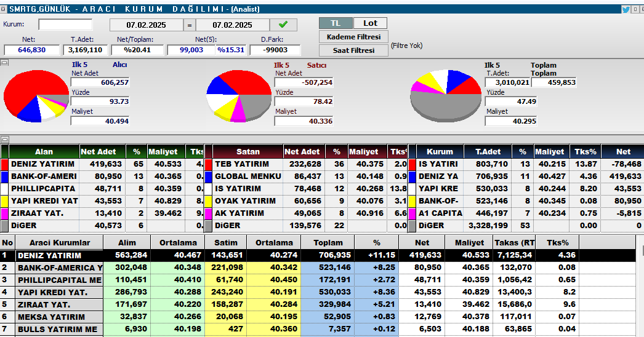Open the Kademe Filtresi filter
Image resolution: width=644 pixels, height=337 pixels.
353,37
